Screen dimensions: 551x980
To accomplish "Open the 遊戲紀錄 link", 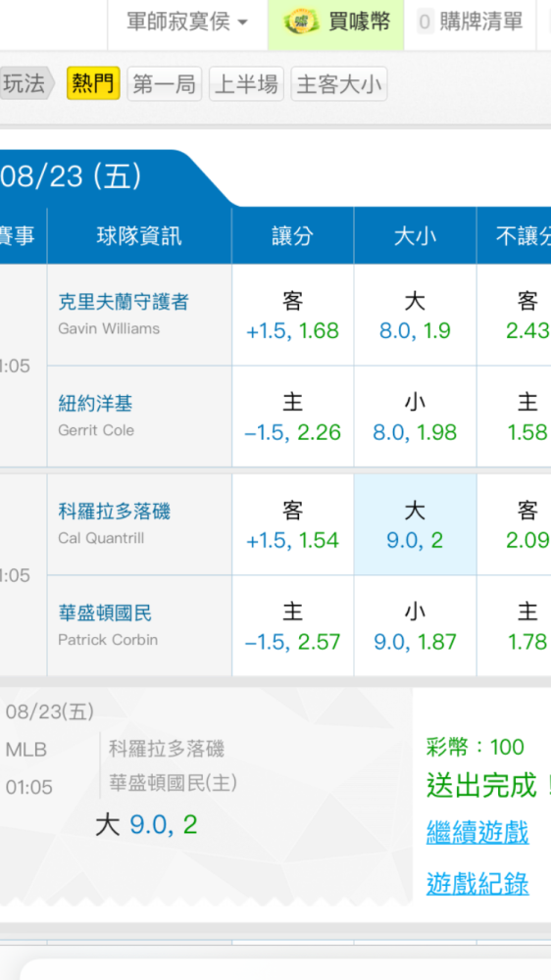I will click(x=477, y=884).
